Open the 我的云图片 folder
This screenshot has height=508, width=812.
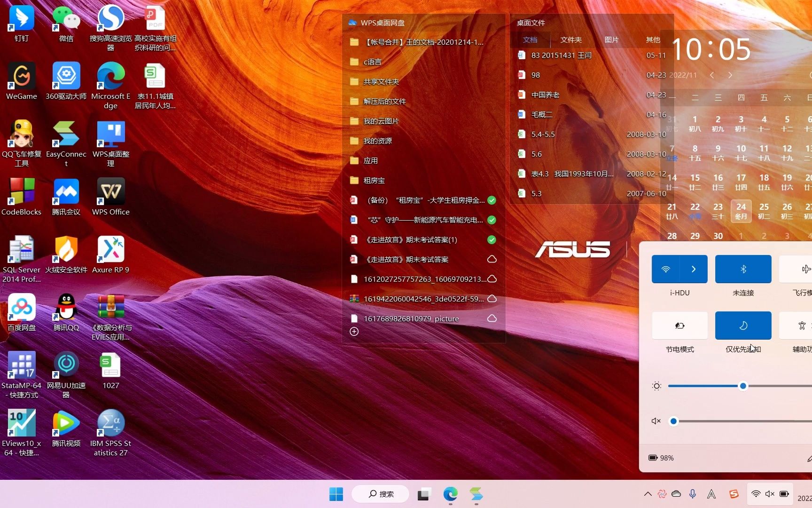click(x=423, y=121)
